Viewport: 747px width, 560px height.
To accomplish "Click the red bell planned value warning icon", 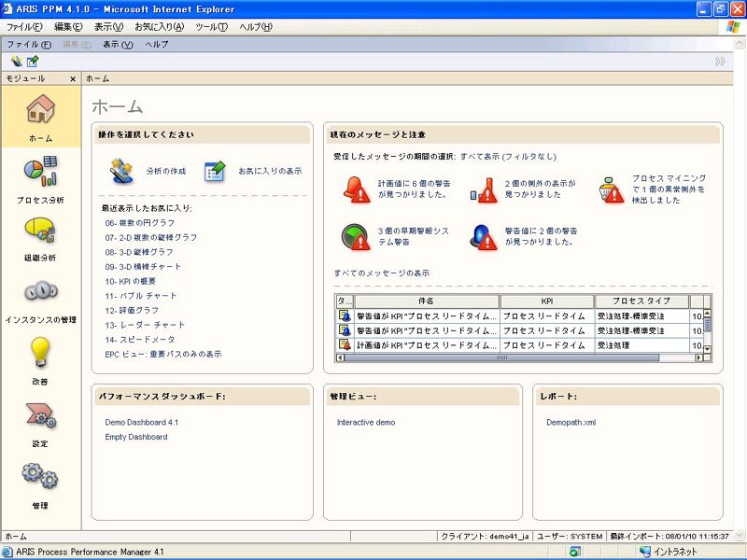I will pyautogui.click(x=357, y=189).
